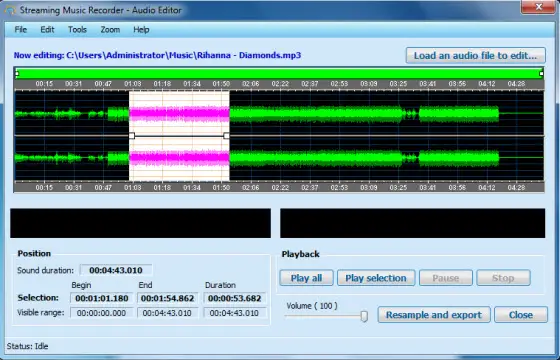Click the right handle of the overview bar
Viewport: 560px width, 360px height.
click(541, 74)
